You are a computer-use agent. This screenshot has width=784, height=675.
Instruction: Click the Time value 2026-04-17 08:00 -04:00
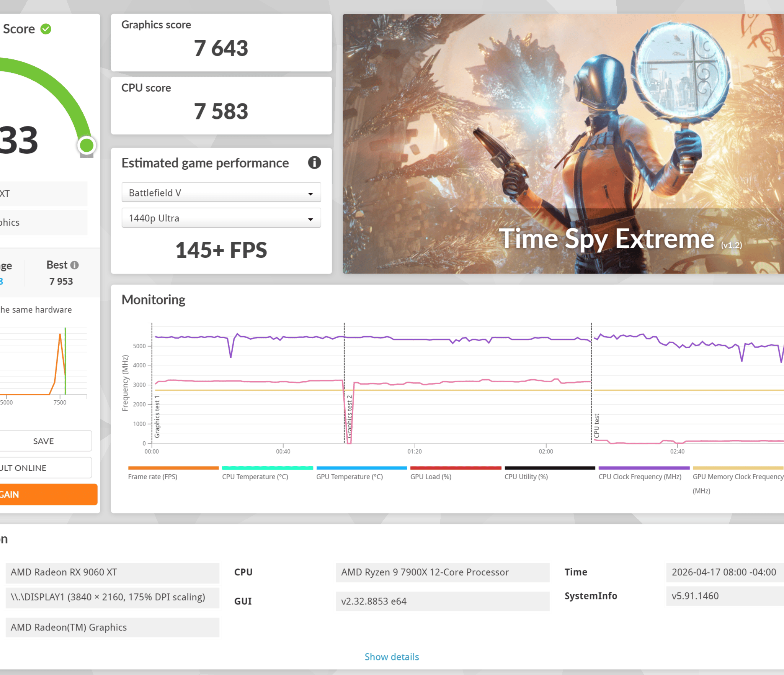725,572
